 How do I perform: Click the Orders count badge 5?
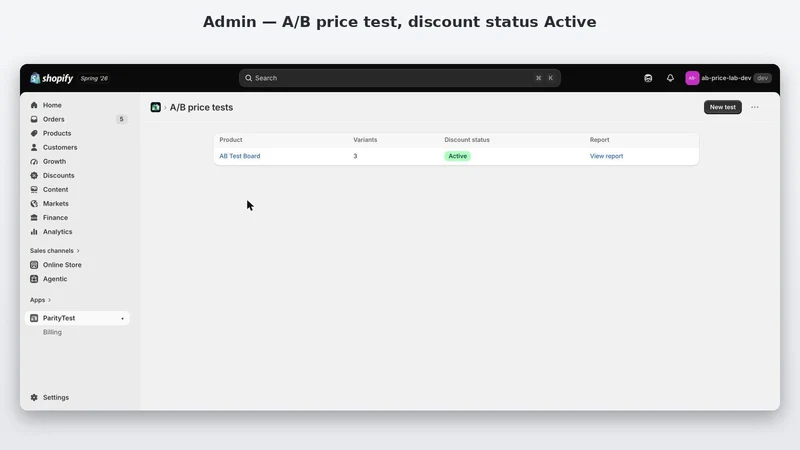pos(121,119)
